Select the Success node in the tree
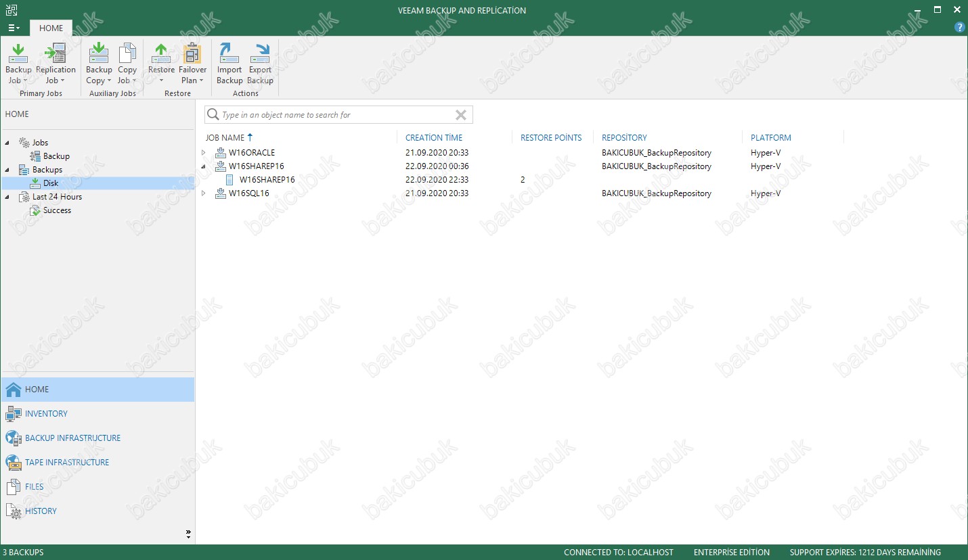The image size is (968, 560). 57,210
